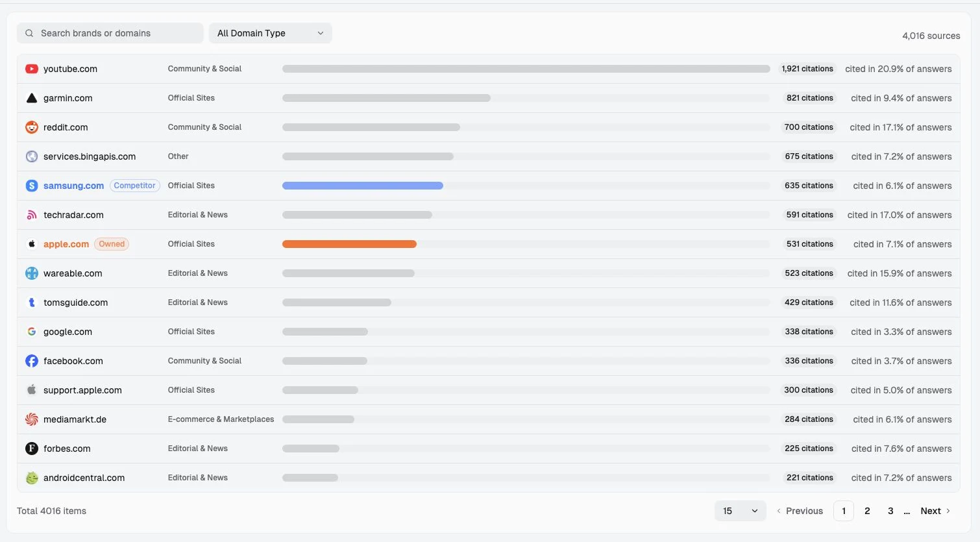Click the Wareable logo icon
980x542 pixels.
(x=31, y=273)
